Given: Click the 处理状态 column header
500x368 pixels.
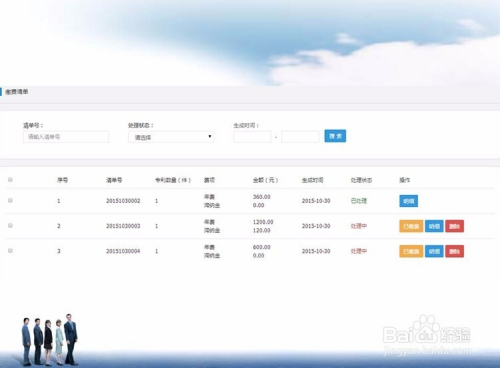Looking at the screenshot, I should (x=361, y=180).
